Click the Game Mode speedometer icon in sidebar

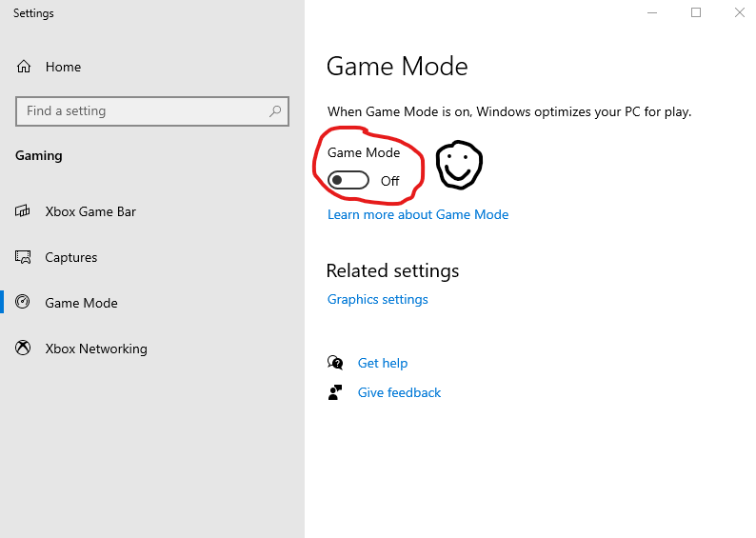[x=24, y=303]
